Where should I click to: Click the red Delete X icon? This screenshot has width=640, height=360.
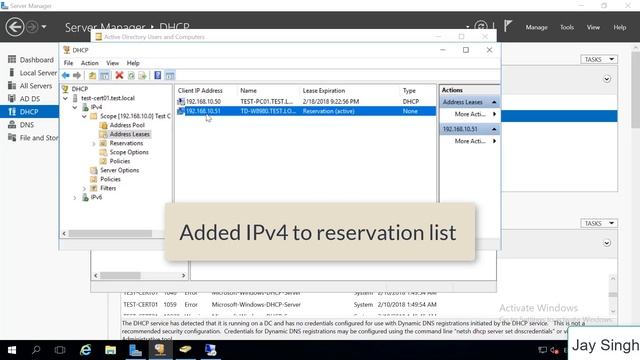[119, 75]
